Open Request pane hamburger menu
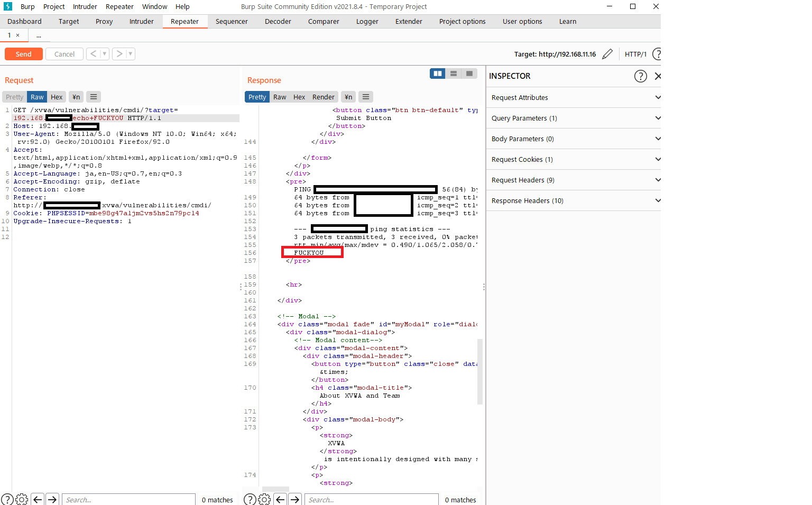 (94, 97)
